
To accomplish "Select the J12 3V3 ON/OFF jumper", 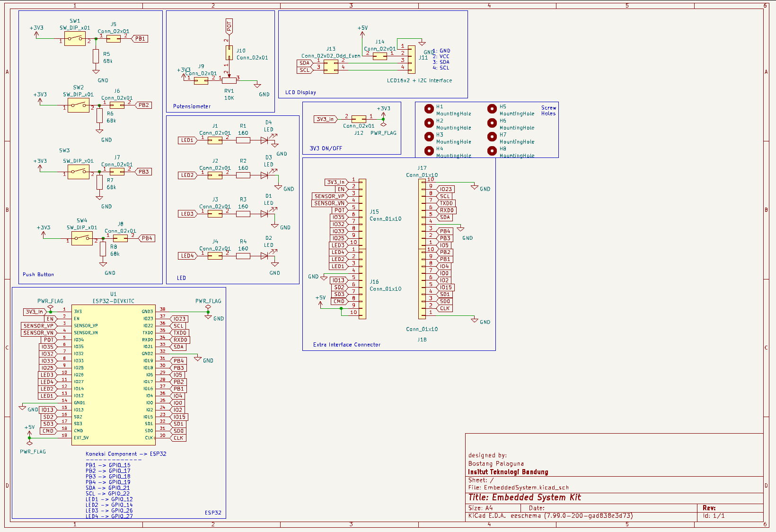I will pos(359,119).
